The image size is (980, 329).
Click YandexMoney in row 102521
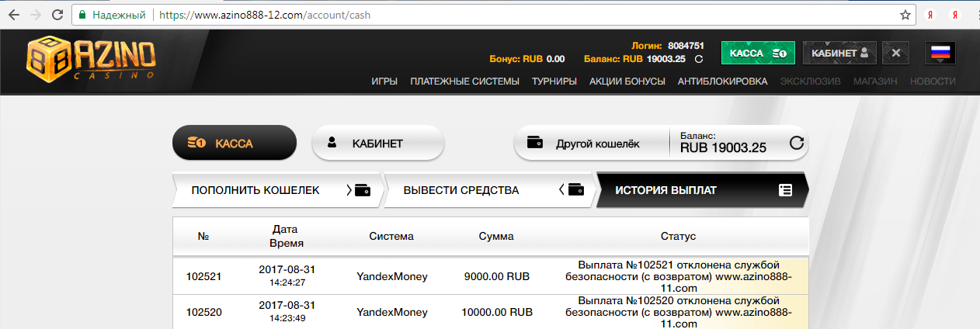click(x=391, y=275)
